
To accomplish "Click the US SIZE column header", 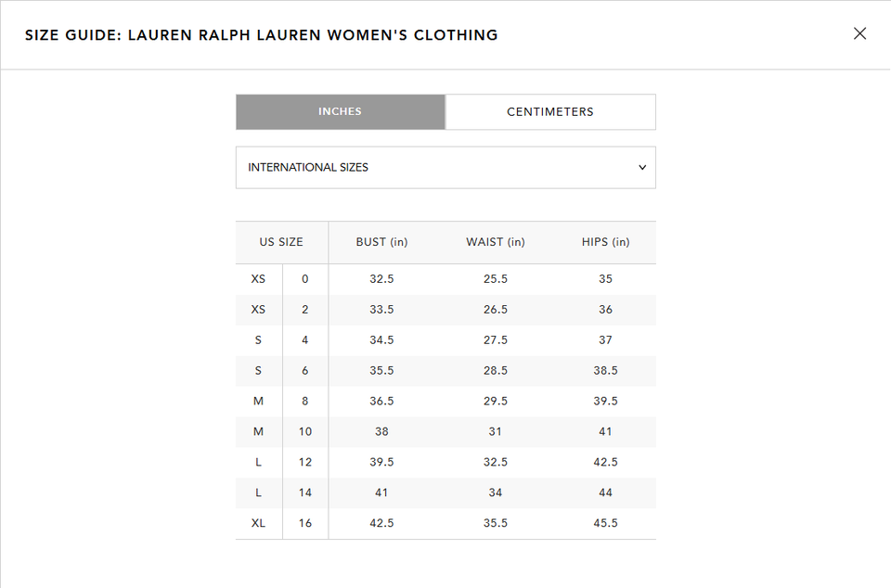I will coord(281,242).
